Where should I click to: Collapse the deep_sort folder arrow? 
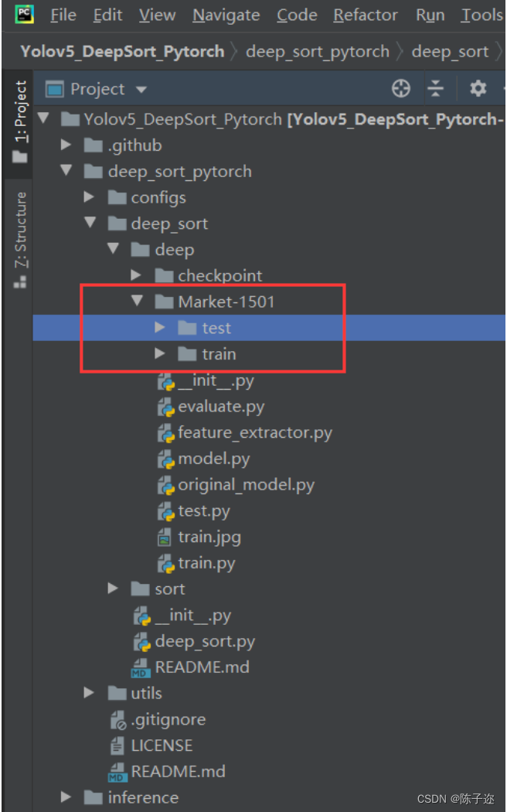[x=90, y=222]
